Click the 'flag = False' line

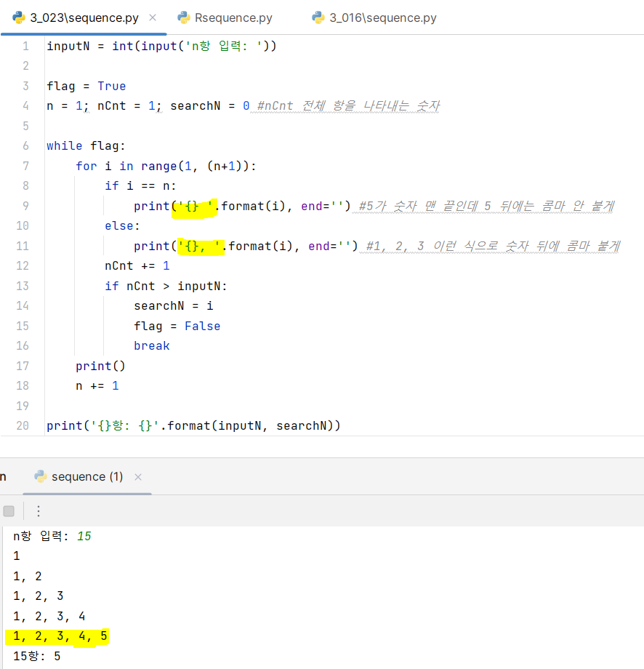177,326
